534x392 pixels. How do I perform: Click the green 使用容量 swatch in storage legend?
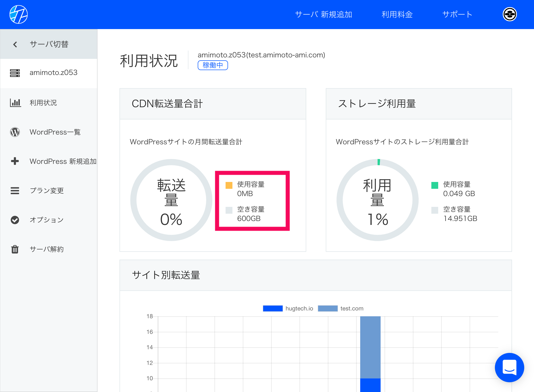pyautogui.click(x=435, y=185)
